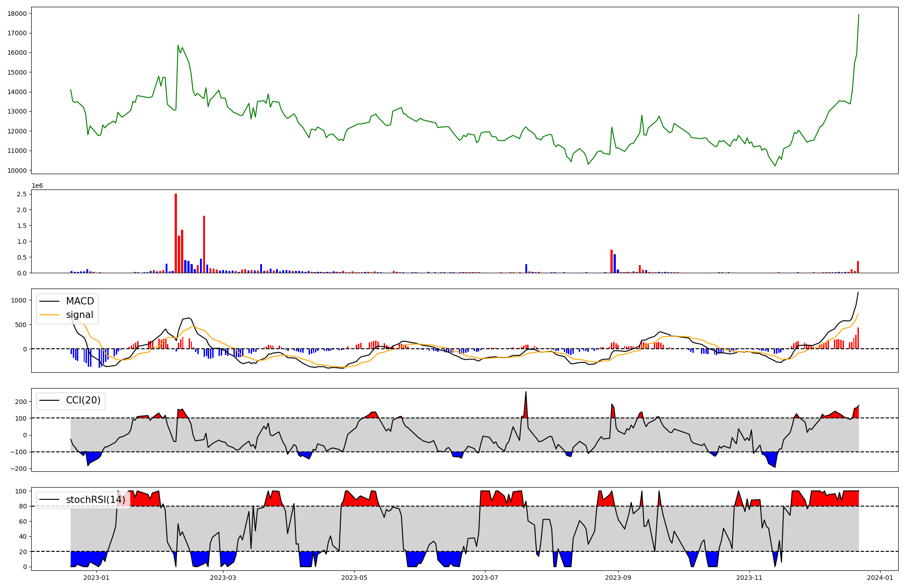Click the 2023-05 date tick label
This screenshot has height=588, width=905.
pos(354,578)
